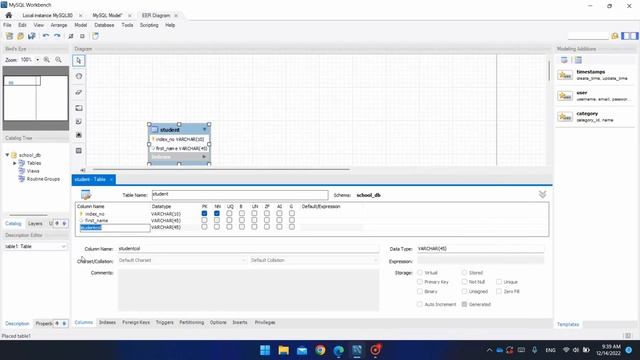
Task: Select Virtual storage radio button
Action: pos(420,272)
